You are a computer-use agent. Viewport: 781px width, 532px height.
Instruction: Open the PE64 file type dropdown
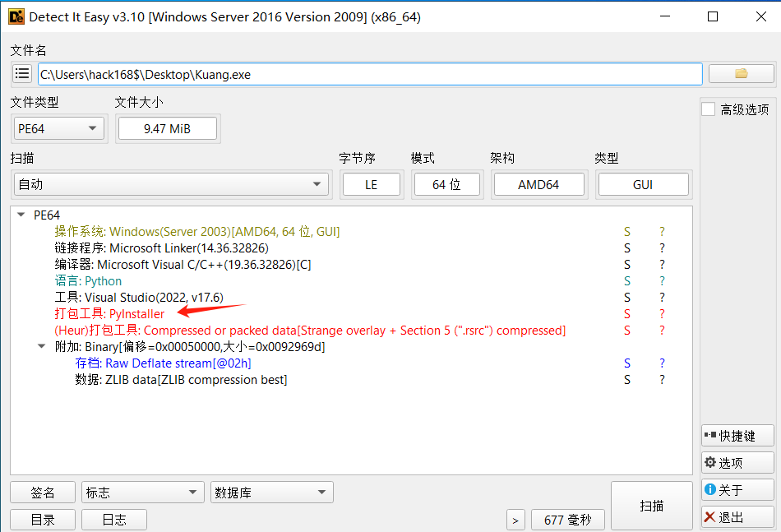58,128
